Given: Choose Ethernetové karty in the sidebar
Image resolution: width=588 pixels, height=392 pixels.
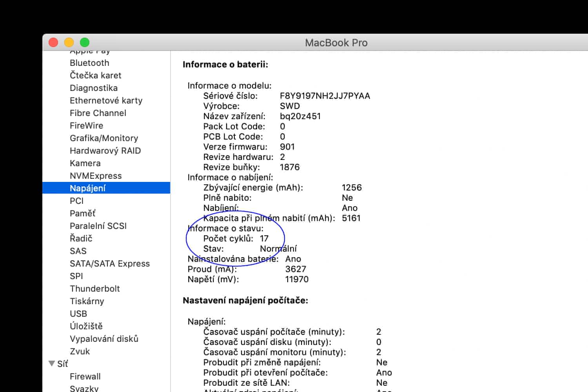Looking at the screenshot, I should click(106, 100).
